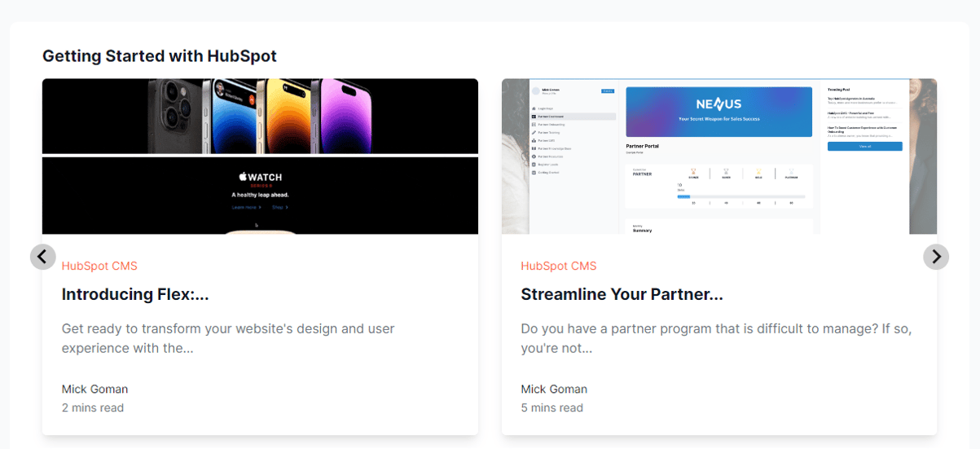Open the Nexus Partner Portal thumbnail
980x449 pixels.
(x=719, y=156)
